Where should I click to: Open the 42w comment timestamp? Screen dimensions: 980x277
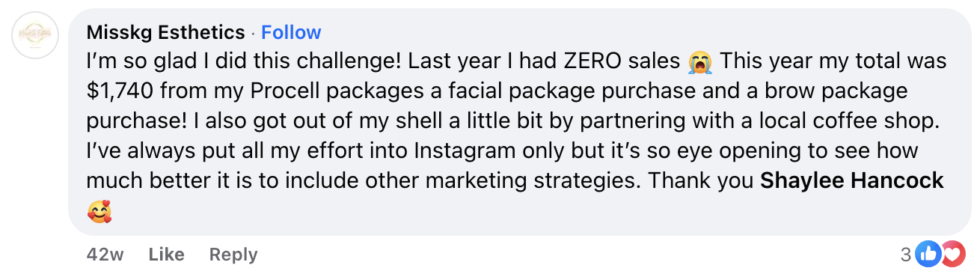click(105, 255)
